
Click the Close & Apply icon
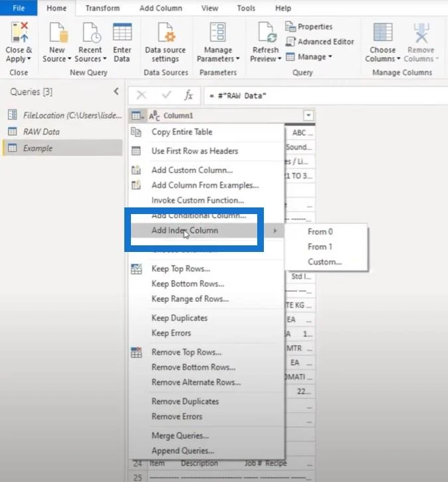[19, 32]
